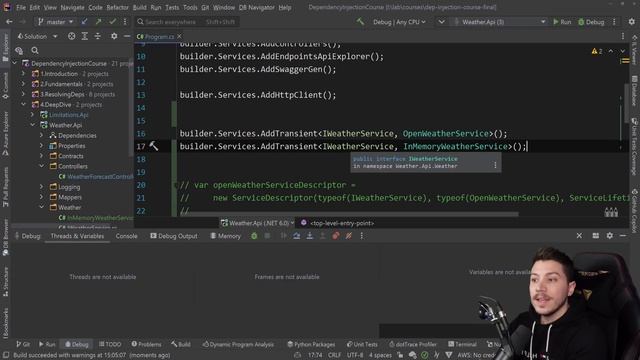Switch to the Memory tab
Image resolution: width=640 pixels, height=360 pixels.
click(x=225, y=236)
